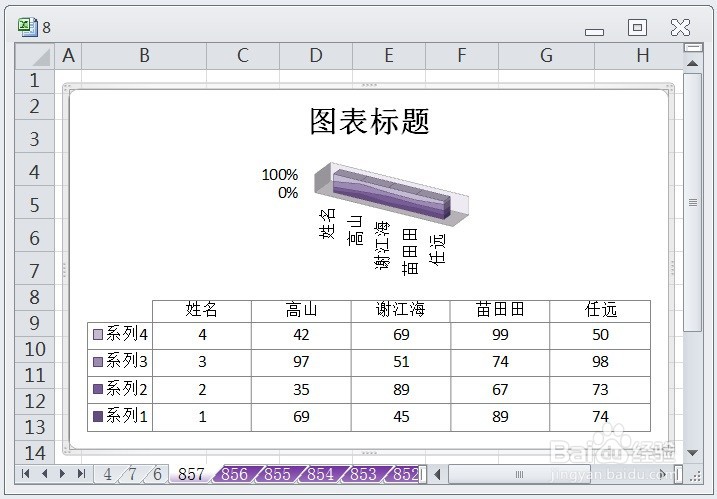Click 谢江海 header in data table
Viewport: 717px width, 499px height.
click(x=401, y=310)
